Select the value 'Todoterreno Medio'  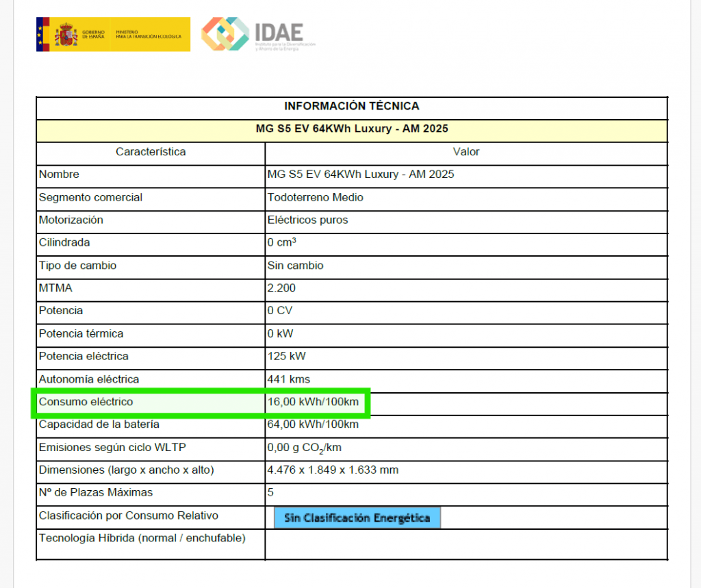(x=315, y=197)
